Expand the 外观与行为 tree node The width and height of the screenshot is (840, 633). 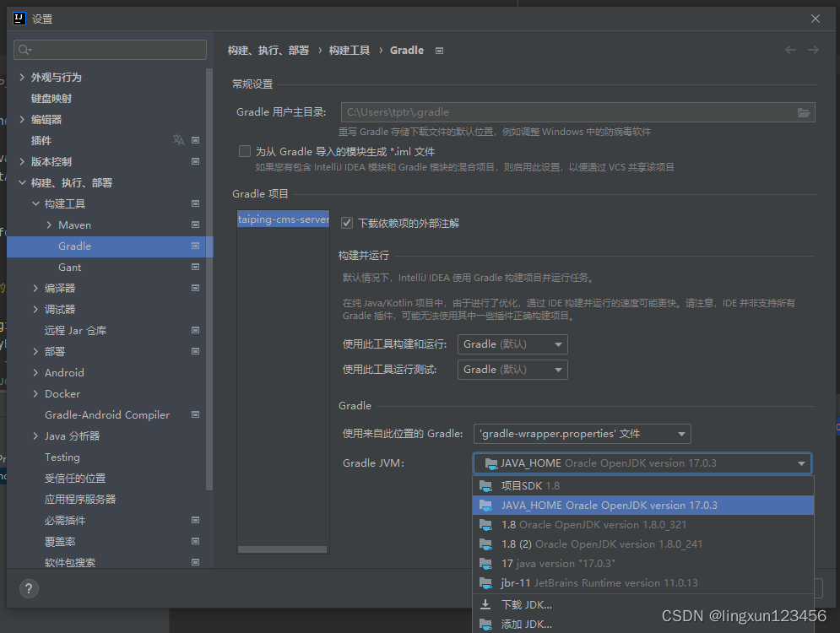click(22, 77)
